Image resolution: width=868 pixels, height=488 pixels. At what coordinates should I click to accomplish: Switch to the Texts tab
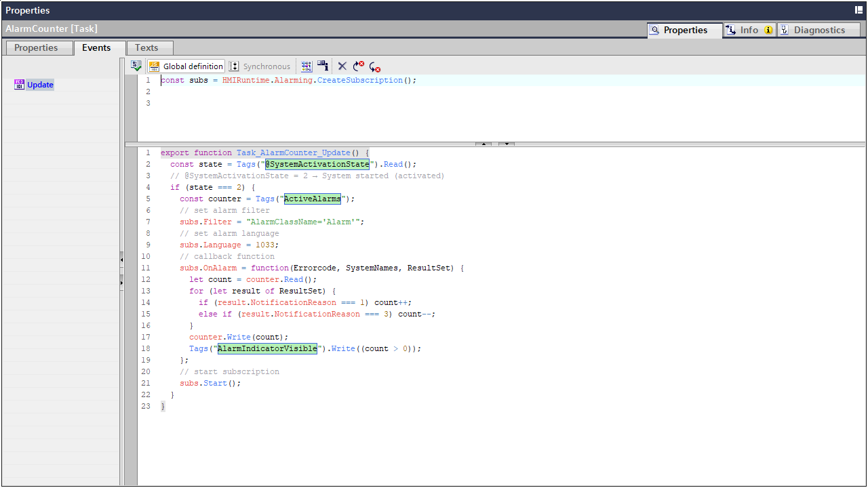146,47
